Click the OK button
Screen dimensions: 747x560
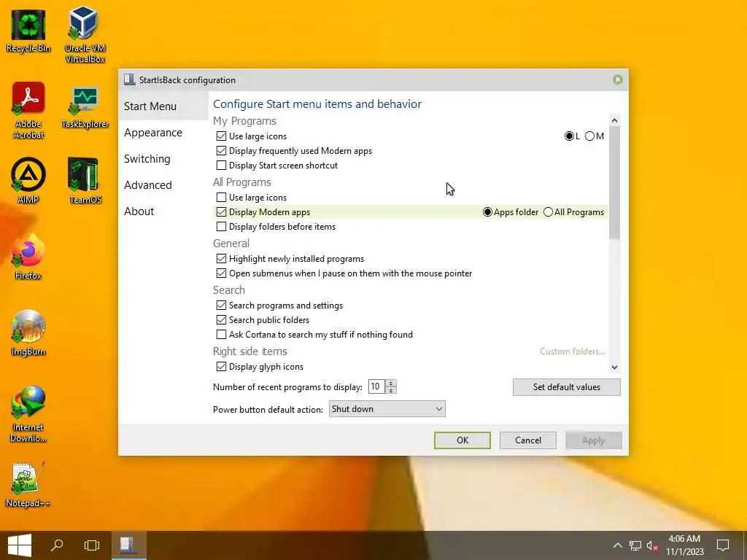(462, 440)
